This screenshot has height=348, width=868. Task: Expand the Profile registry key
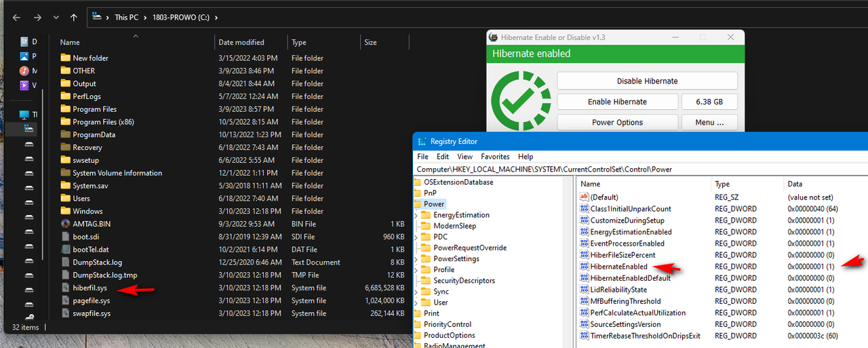pyautogui.click(x=417, y=269)
